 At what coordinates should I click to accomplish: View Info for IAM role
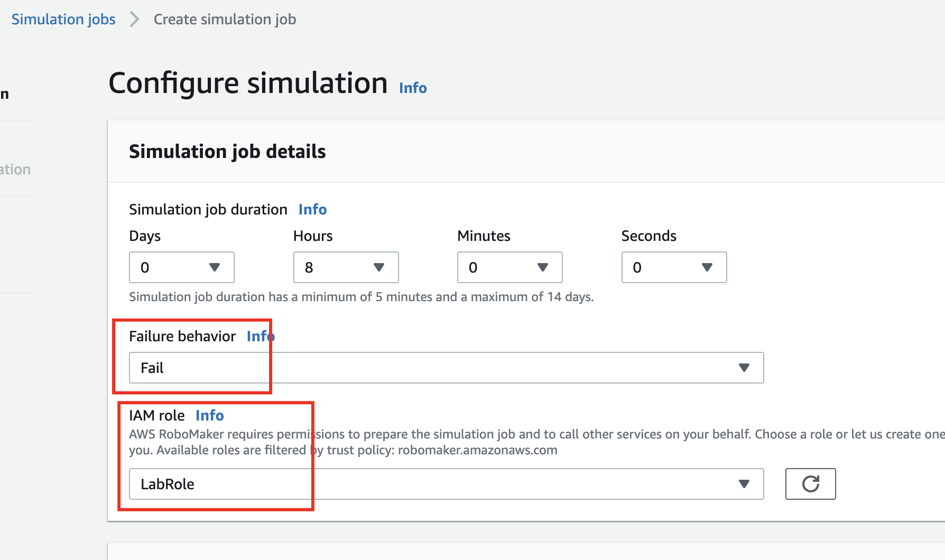[209, 416]
